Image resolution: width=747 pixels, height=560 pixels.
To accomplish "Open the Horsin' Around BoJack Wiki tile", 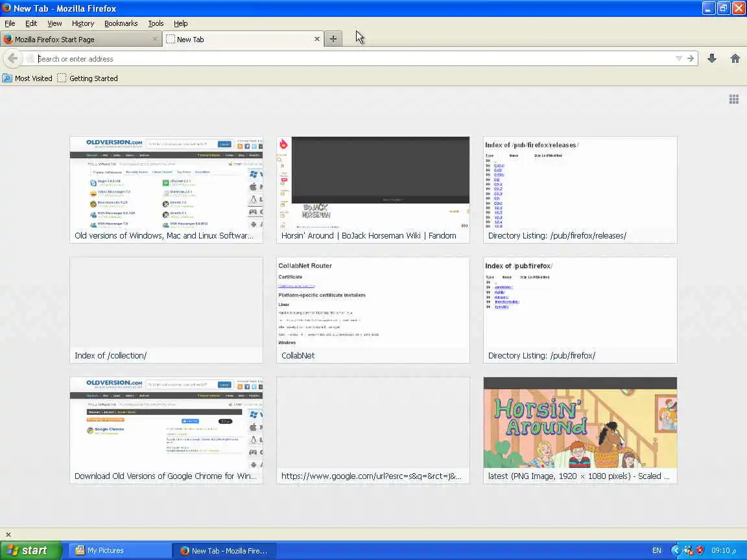I will 373,189.
